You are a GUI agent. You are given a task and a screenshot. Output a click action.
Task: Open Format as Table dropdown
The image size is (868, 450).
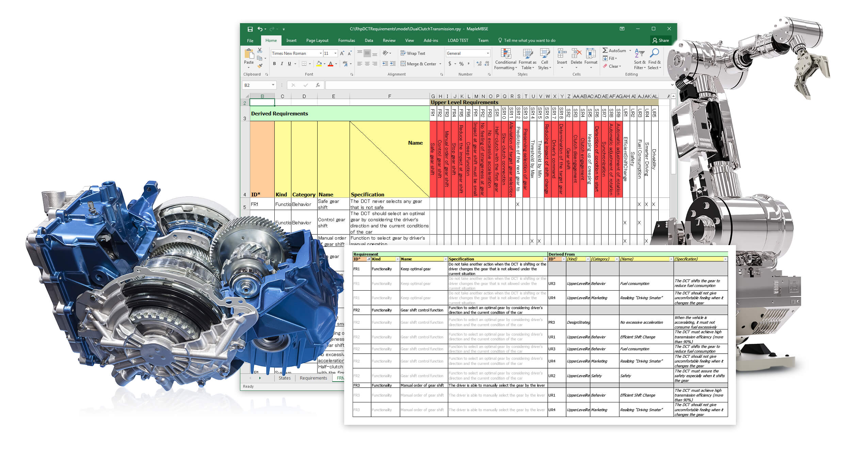point(527,59)
